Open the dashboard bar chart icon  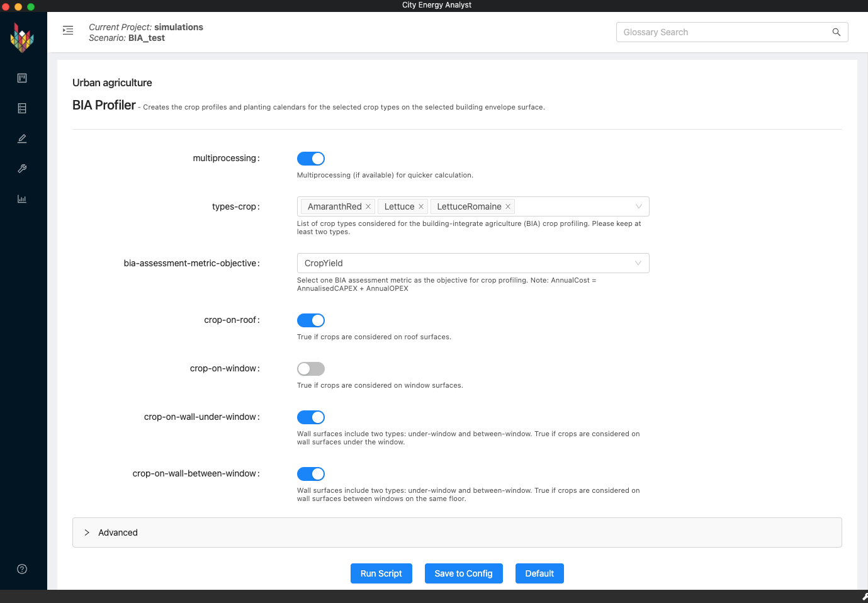pyautogui.click(x=22, y=199)
